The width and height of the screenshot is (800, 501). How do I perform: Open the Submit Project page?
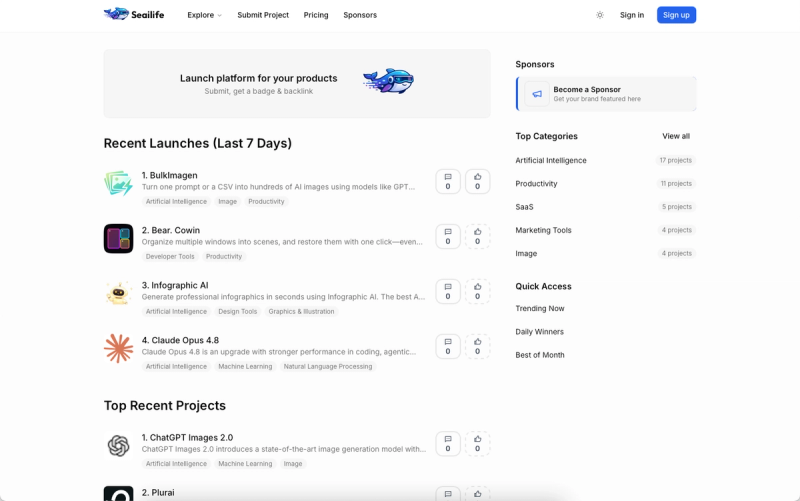pyautogui.click(x=263, y=15)
